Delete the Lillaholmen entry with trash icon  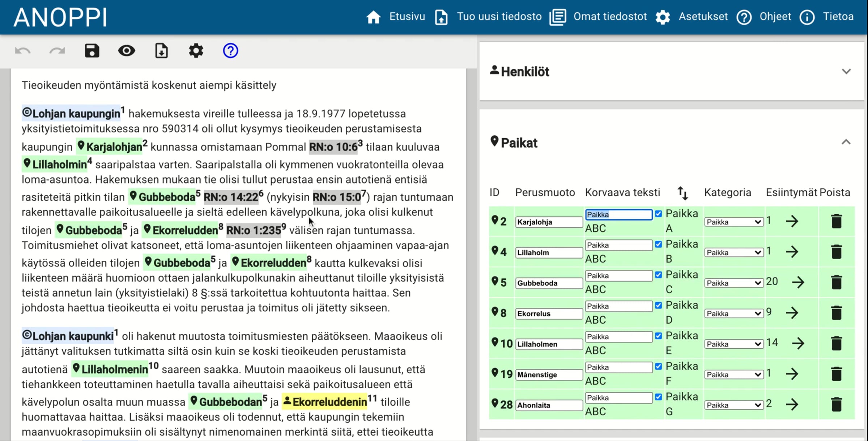837,343
